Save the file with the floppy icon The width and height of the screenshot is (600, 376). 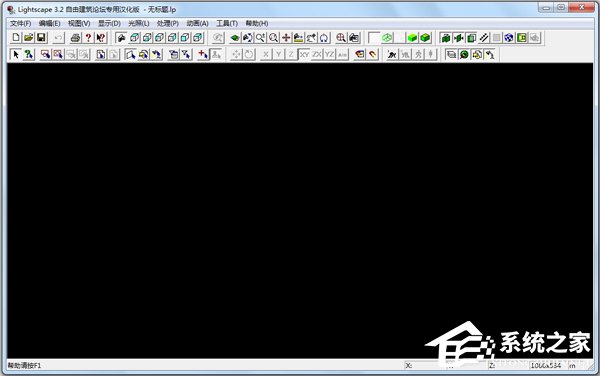click(x=41, y=37)
